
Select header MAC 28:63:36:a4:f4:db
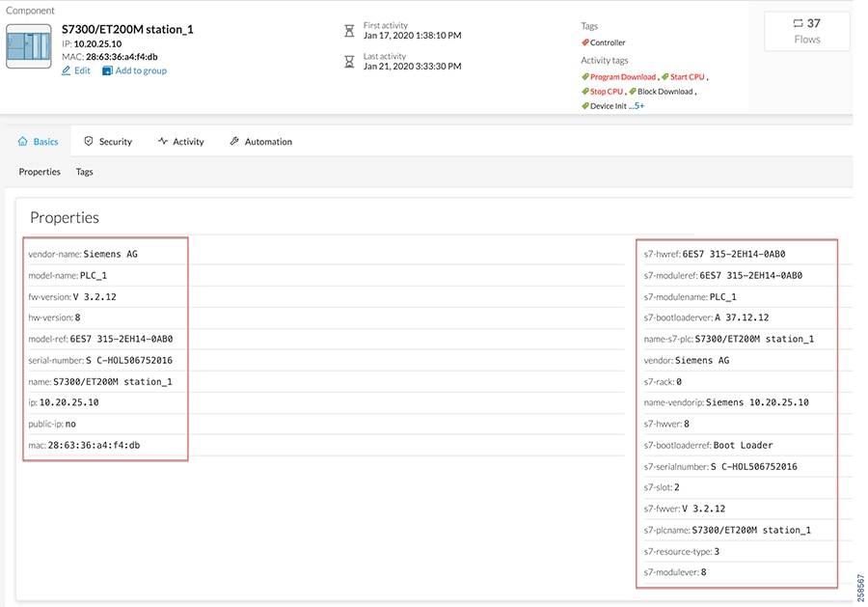point(122,57)
